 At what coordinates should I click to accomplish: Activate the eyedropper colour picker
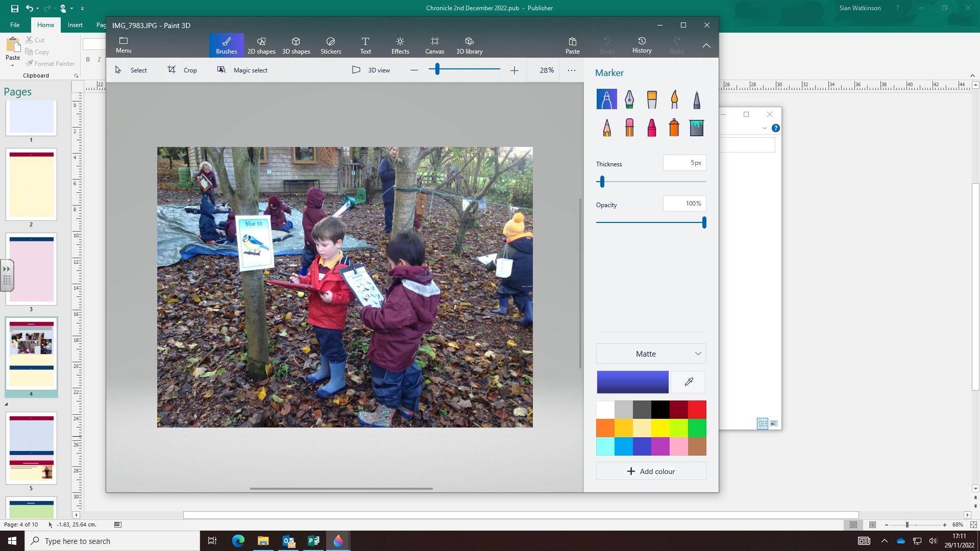click(688, 382)
